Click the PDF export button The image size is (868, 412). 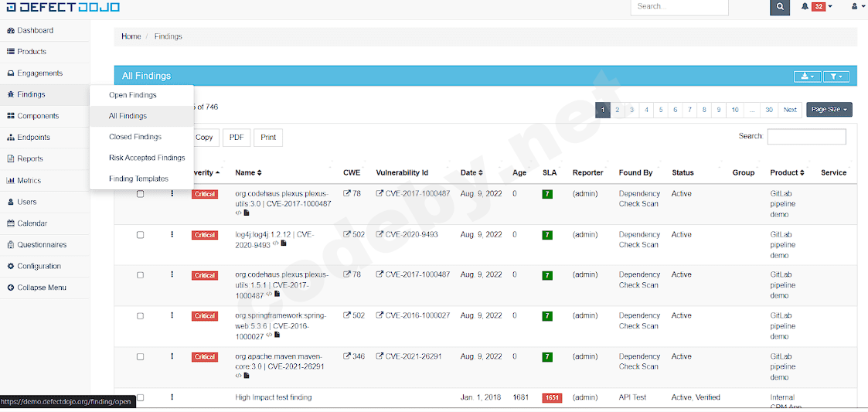click(237, 138)
